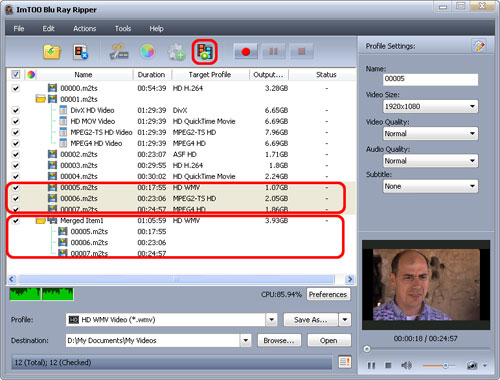This screenshot has height=380, width=500.
Task: Click the Profile Settings edit pencil icon
Action: [479, 46]
